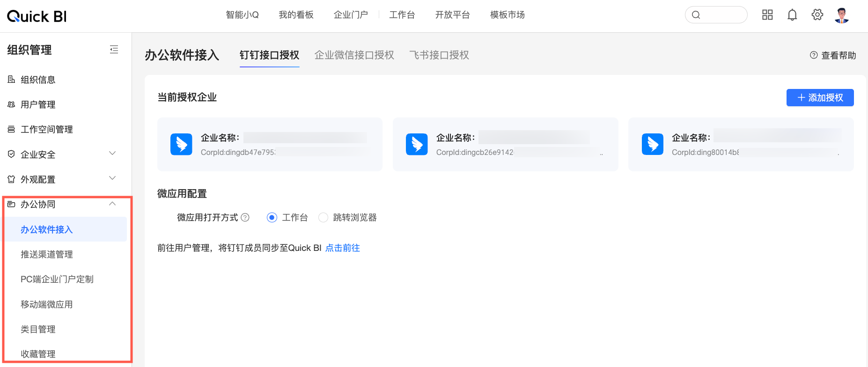This screenshot has height=367, width=868.
Task: Follow the 点击前往 link
Action: click(343, 248)
